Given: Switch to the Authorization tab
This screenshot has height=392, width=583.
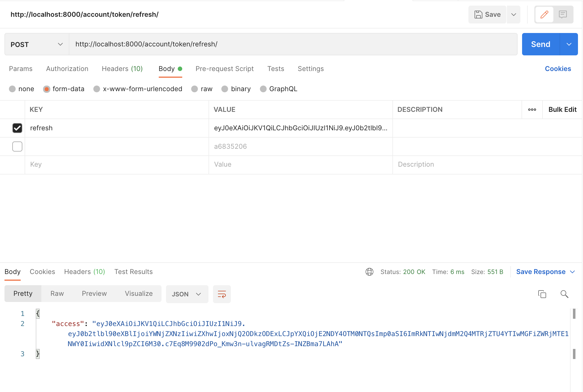Looking at the screenshot, I should click(x=67, y=69).
